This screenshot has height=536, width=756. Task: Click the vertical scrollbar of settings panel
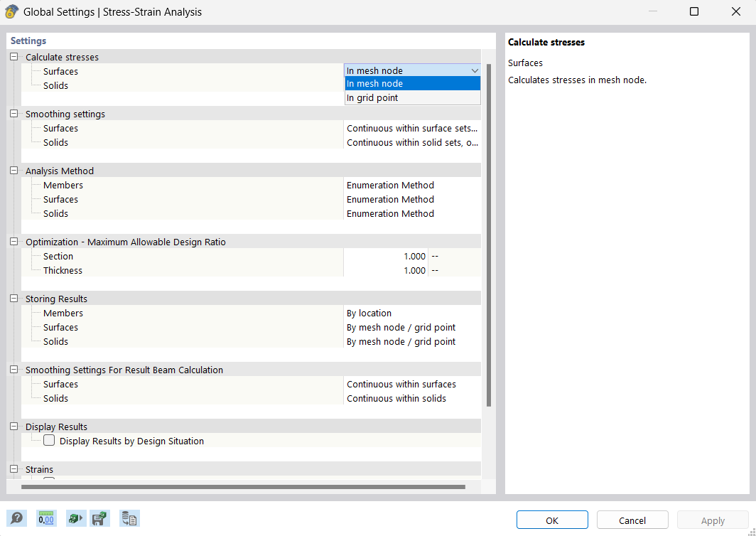click(489, 235)
